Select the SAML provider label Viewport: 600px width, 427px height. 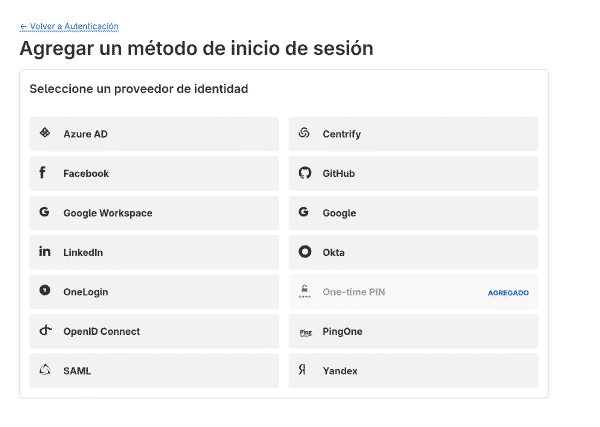pos(77,371)
